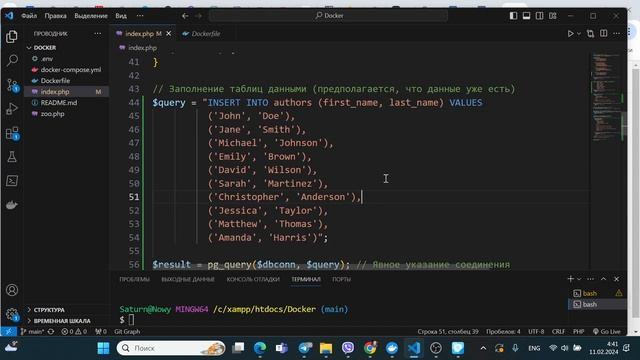Click the compare changes icon in editor toolbar
Image resolution: width=640 pixels, height=360 pixels.
pyautogui.click(x=590, y=34)
